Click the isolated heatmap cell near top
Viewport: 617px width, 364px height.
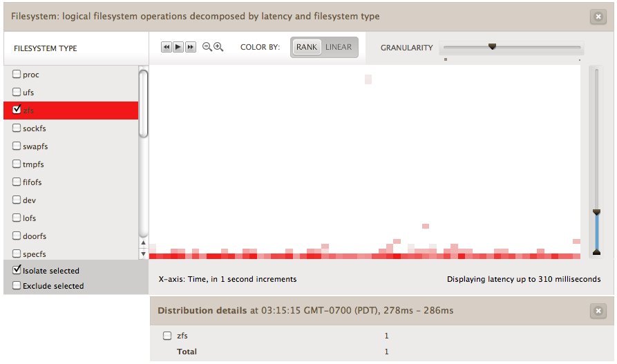point(368,79)
